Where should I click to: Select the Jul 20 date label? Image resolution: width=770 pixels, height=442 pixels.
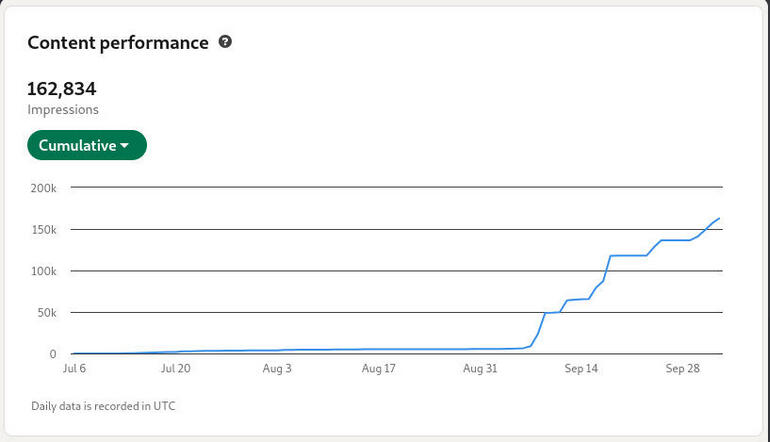pos(175,369)
